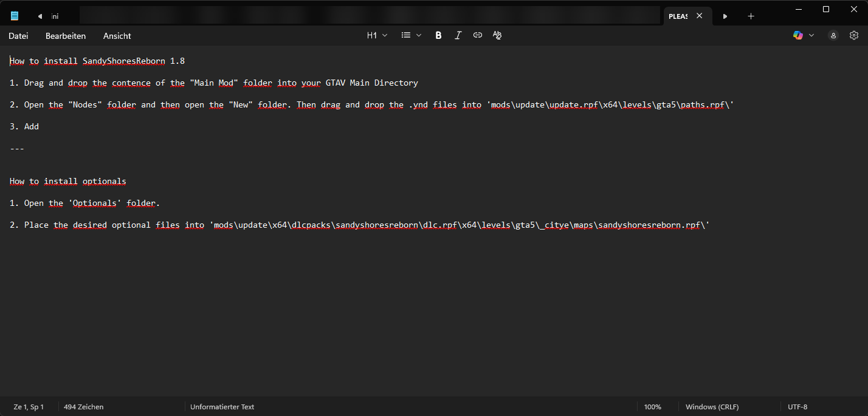Click the UTF-8 encoding indicator
The height and width of the screenshot is (416, 868).
[x=797, y=407]
